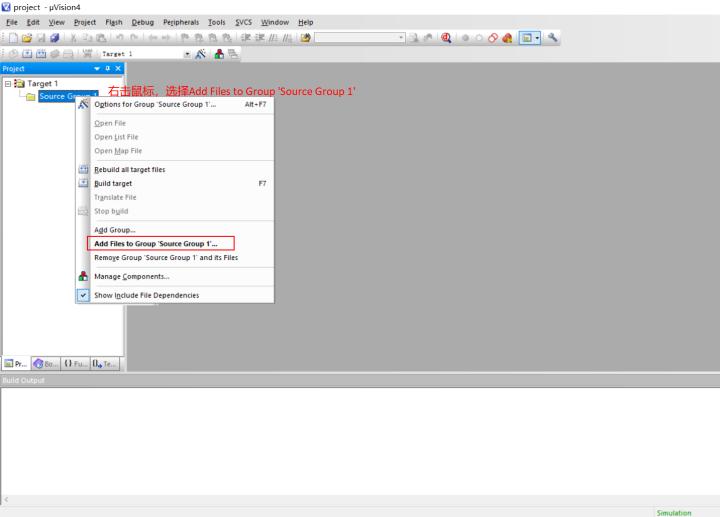Open the Peripherals menu
The height and width of the screenshot is (517, 720).
tap(181, 22)
